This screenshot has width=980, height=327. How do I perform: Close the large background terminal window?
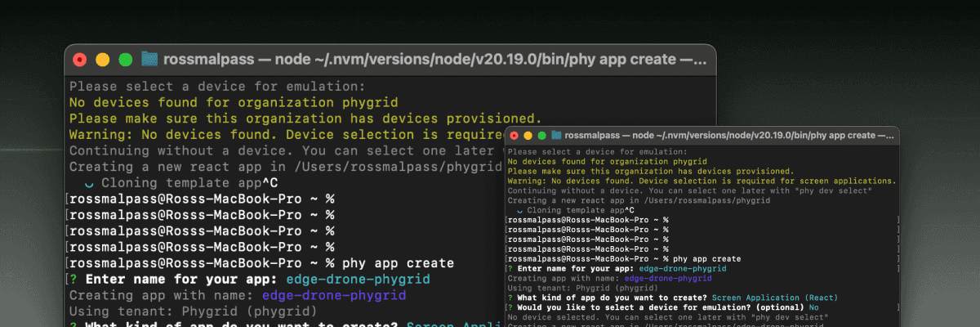[x=80, y=59]
